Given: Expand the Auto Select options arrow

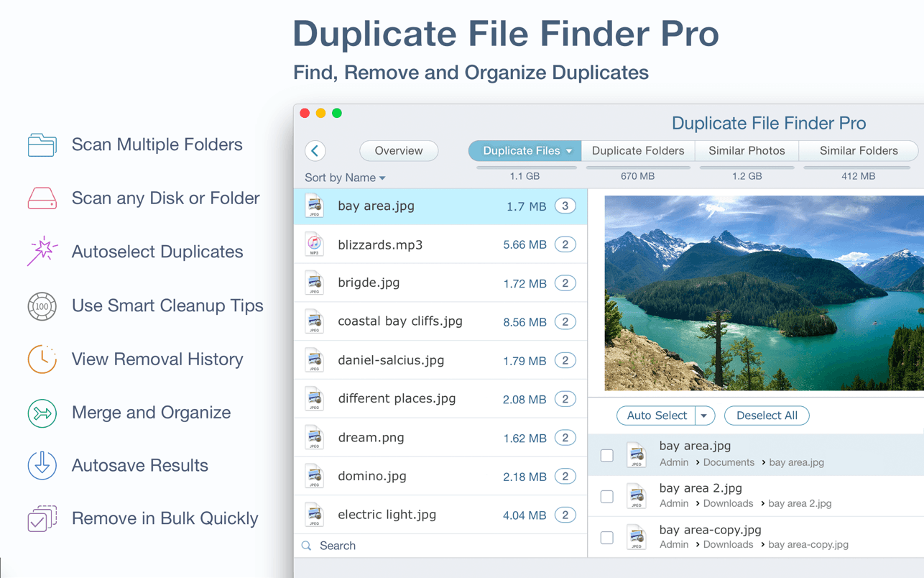Looking at the screenshot, I should (x=703, y=416).
